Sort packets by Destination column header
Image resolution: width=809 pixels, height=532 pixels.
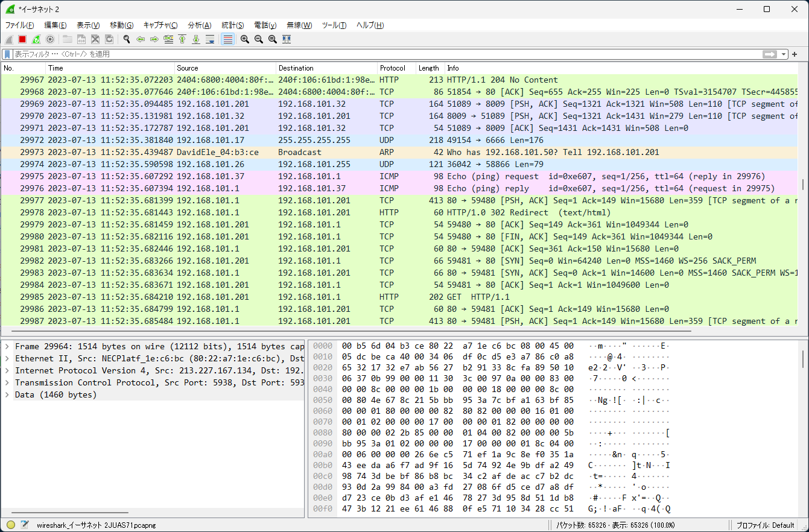[327, 68]
